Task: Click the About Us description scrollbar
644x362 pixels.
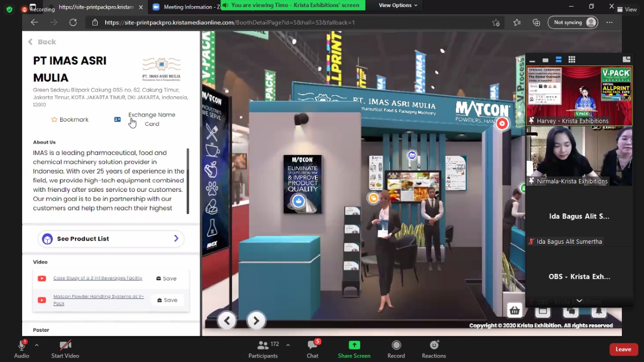Action: [x=188, y=181]
